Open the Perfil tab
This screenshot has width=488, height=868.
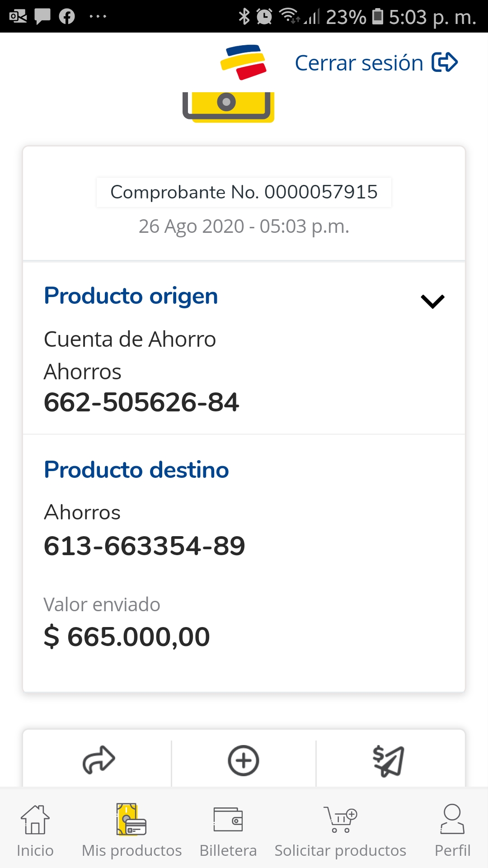coord(452,831)
